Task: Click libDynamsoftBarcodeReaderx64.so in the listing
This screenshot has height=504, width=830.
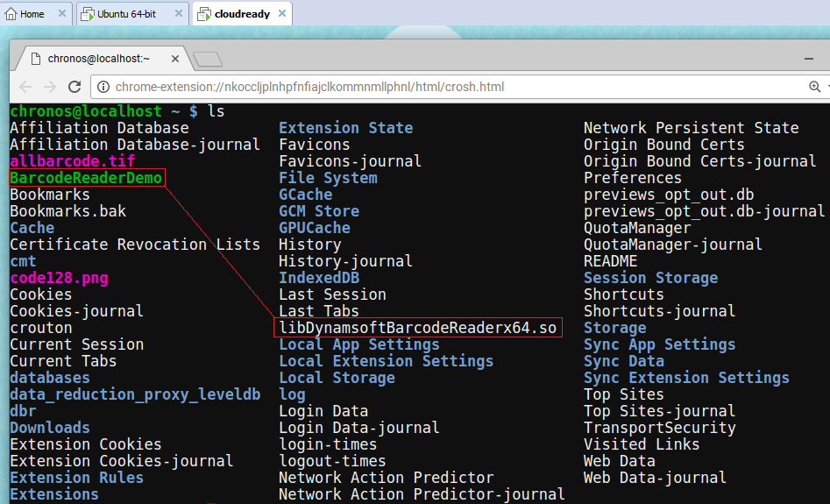Action: pyautogui.click(x=416, y=328)
